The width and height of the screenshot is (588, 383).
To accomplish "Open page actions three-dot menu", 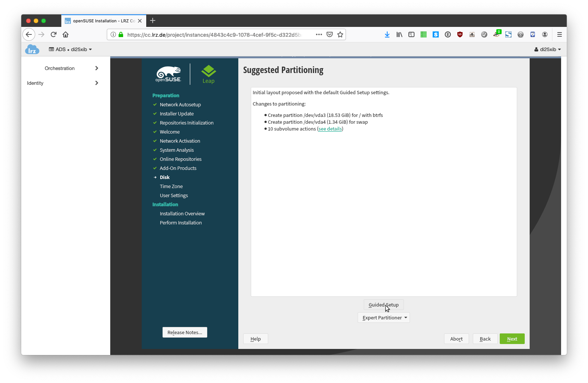I will [x=319, y=34].
